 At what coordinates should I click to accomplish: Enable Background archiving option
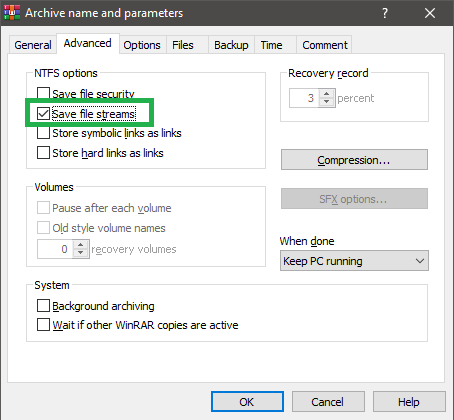tap(43, 305)
